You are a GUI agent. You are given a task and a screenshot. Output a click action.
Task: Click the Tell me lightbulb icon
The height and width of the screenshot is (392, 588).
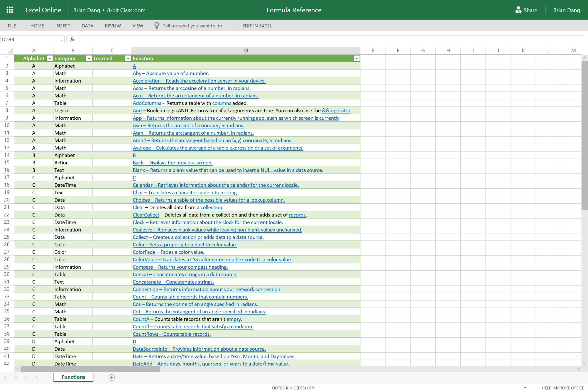tap(157, 25)
